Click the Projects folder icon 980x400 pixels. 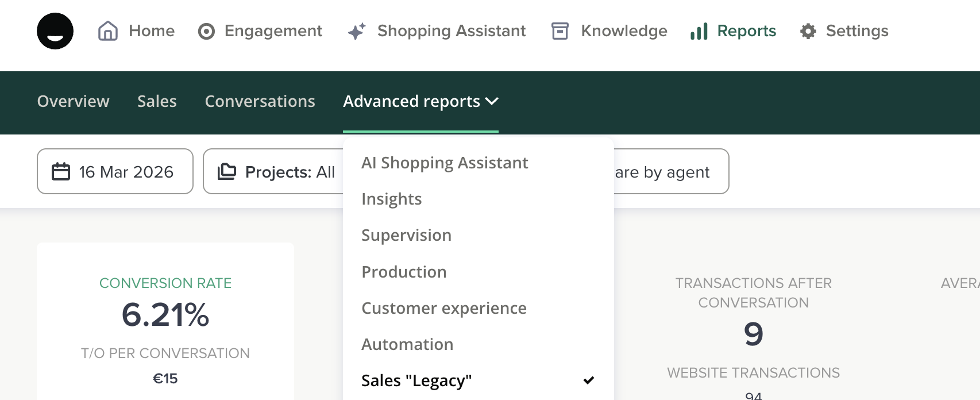coord(227,172)
